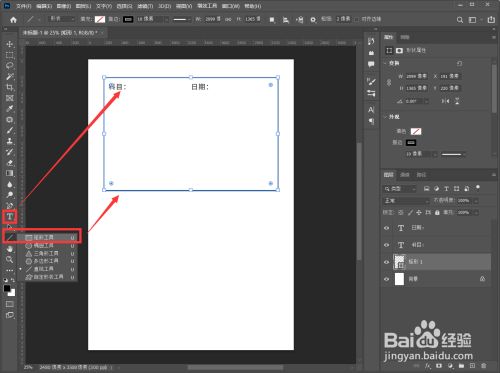Select the Crop tool

tap(10, 87)
